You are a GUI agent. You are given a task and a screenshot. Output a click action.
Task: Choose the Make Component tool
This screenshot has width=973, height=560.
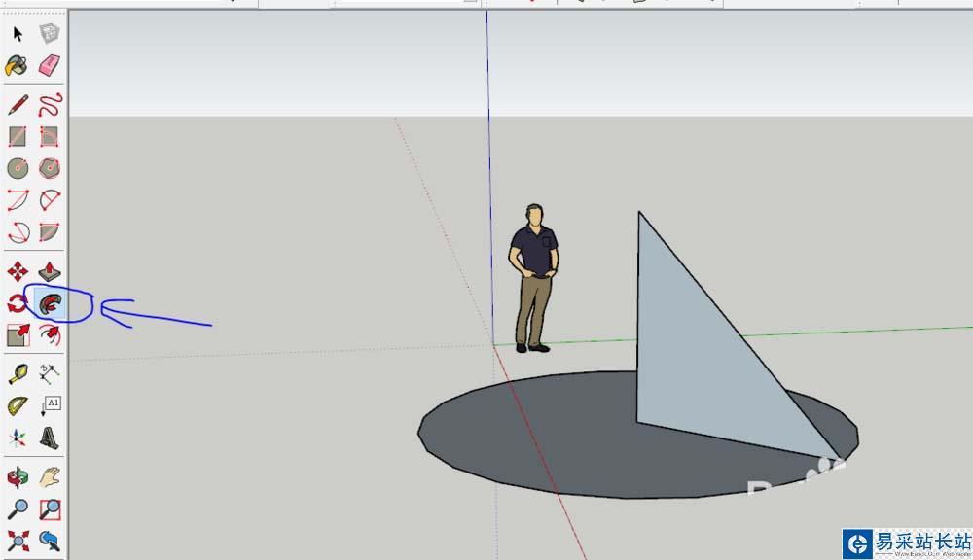point(49,33)
